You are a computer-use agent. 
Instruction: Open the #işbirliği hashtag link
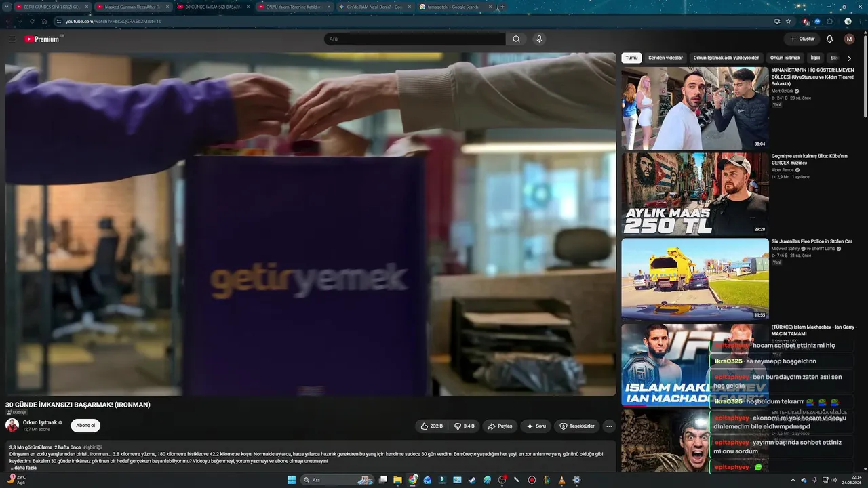pyautogui.click(x=92, y=447)
